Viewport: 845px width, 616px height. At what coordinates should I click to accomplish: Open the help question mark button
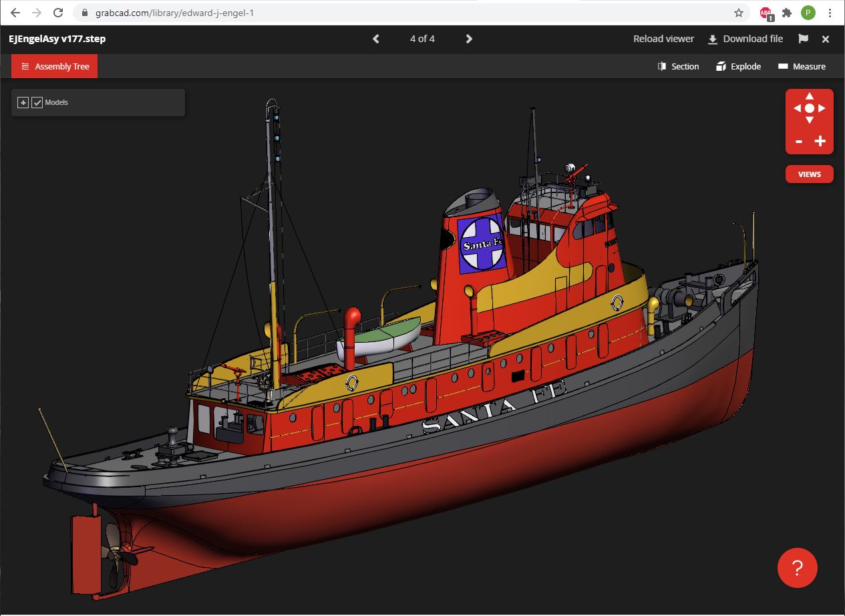tap(798, 568)
